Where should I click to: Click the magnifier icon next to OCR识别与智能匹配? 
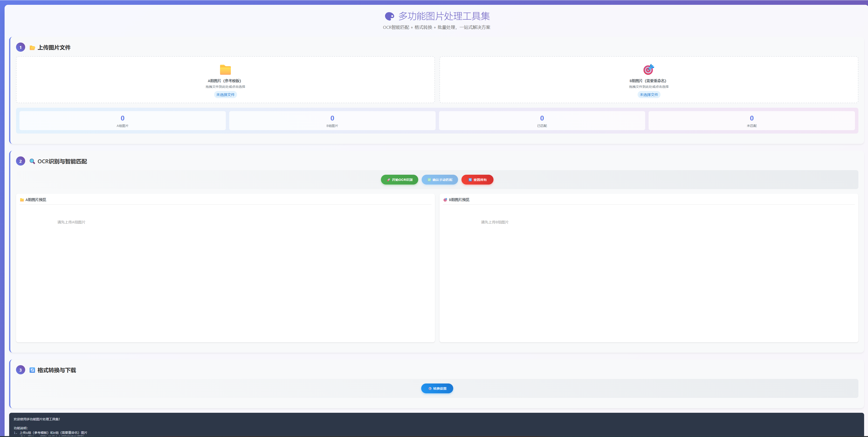(x=32, y=161)
